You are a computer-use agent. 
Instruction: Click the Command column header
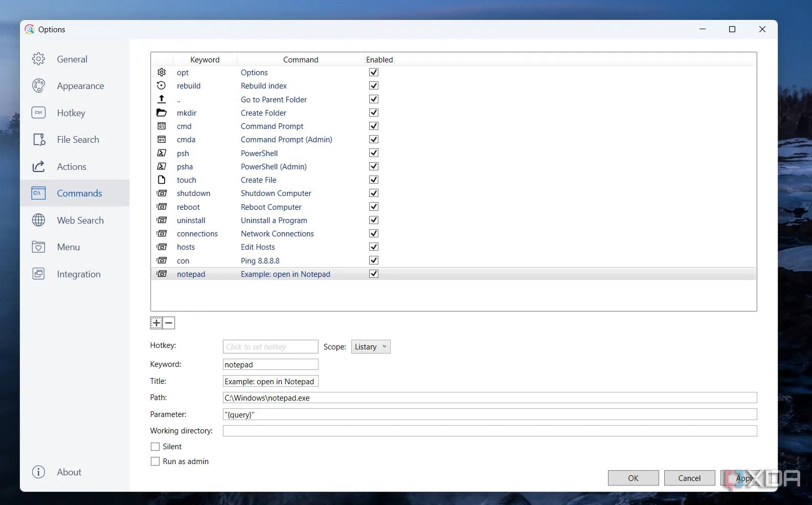[301, 59]
